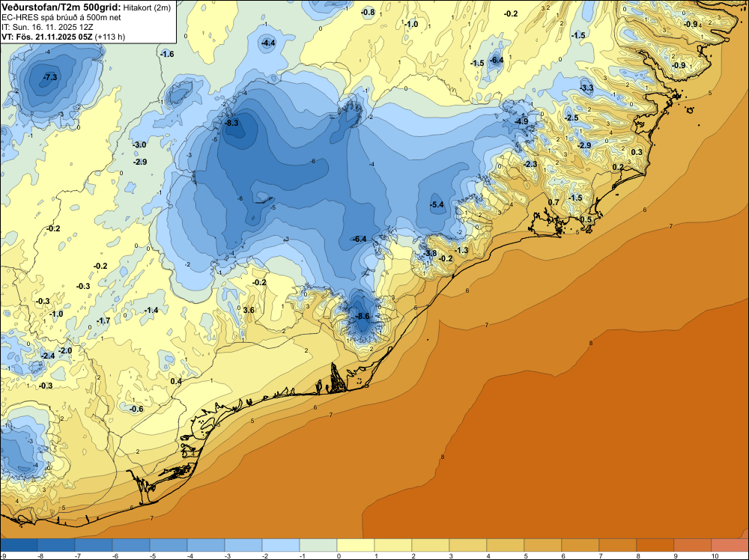Click the -2.0 temperature label

pyautogui.click(x=65, y=350)
